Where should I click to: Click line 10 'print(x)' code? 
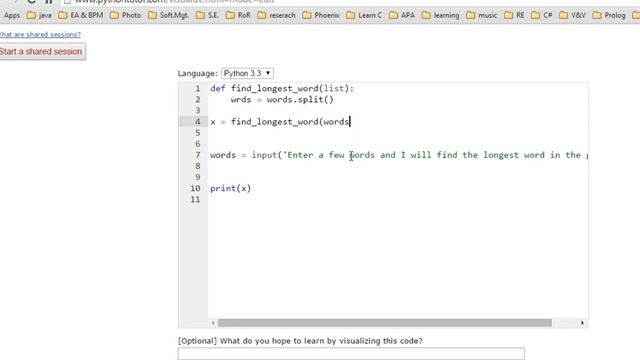[x=231, y=188]
